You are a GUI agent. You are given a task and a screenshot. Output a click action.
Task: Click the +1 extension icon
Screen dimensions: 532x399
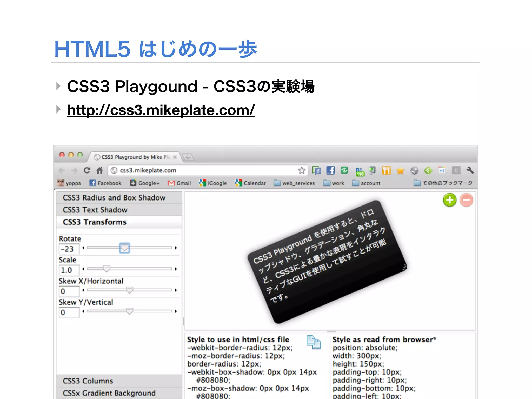pyautogui.click(x=442, y=170)
